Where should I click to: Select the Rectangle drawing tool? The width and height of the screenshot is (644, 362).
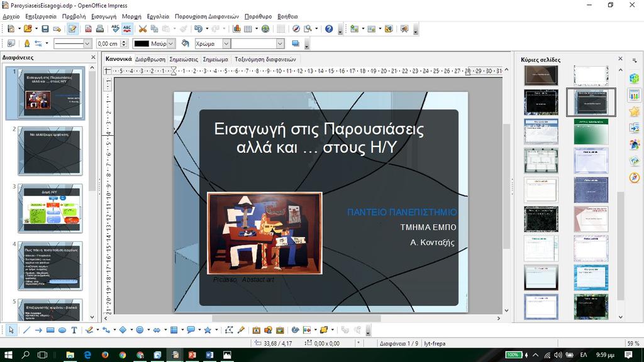50,330
